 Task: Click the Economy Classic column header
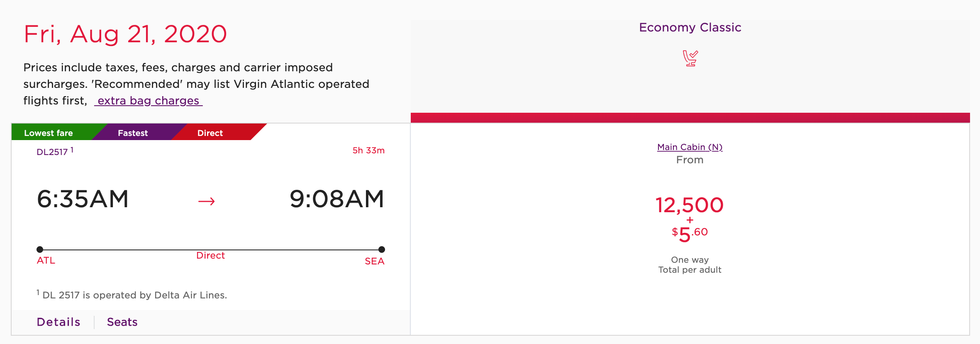pyautogui.click(x=690, y=27)
